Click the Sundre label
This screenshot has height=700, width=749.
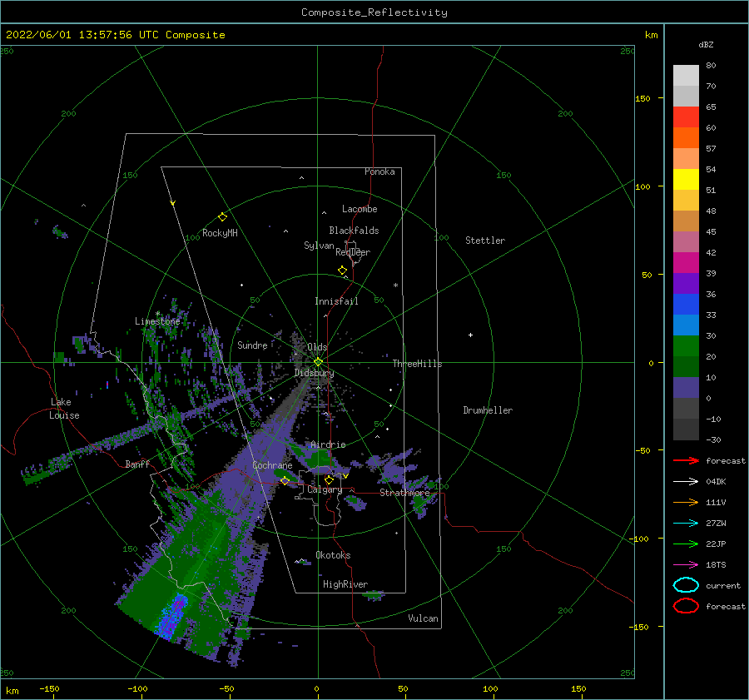click(252, 345)
